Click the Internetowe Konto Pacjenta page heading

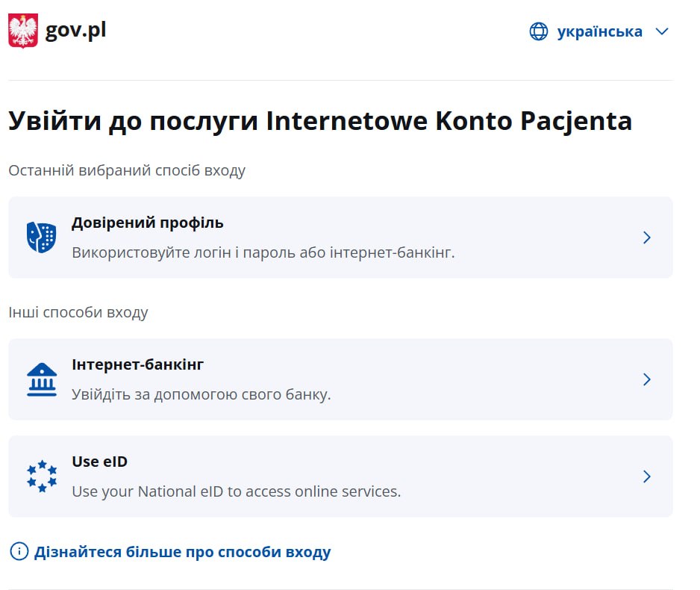[320, 121]
